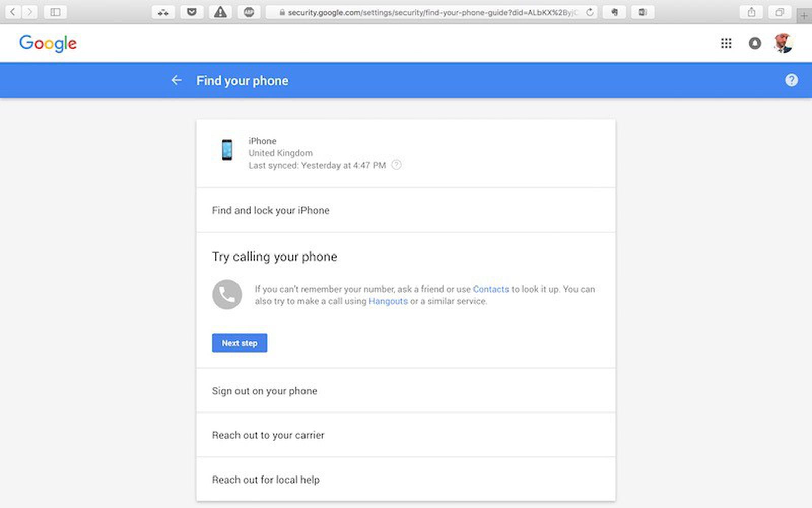Expand the Reach out to your carrier section

pyautogui.click(x=268, y=435)
